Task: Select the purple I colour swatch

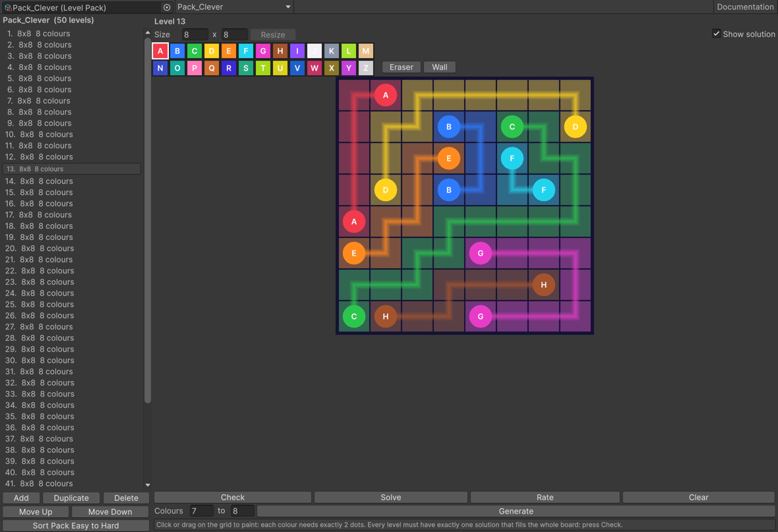Action: (297, 51)
